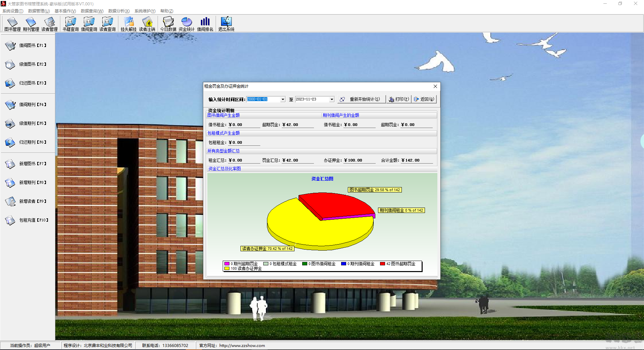Select 归还图书 [F3] sidebar item
The width and height of the screenshot is (644, 350).
(x=26, y=83)
